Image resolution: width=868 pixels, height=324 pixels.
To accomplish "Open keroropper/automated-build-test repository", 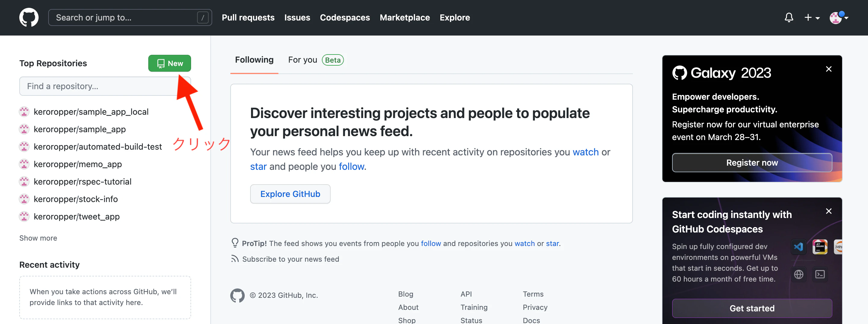I will coord(98,147).
